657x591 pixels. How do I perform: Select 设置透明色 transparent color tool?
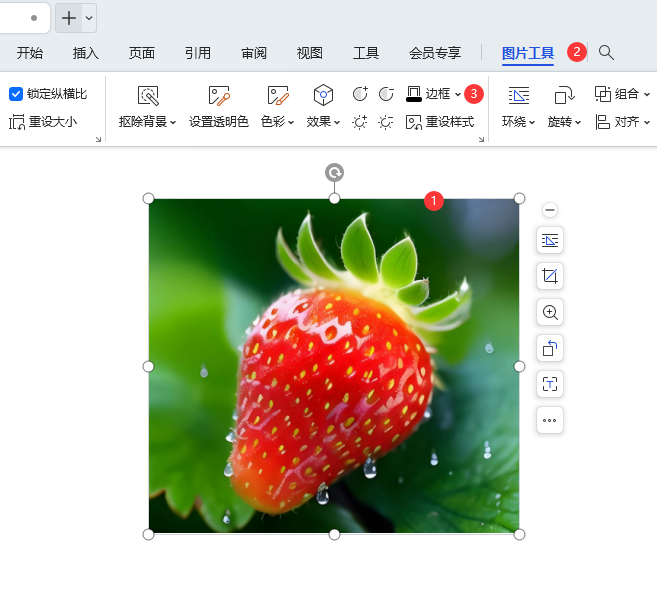click(219, 106)
